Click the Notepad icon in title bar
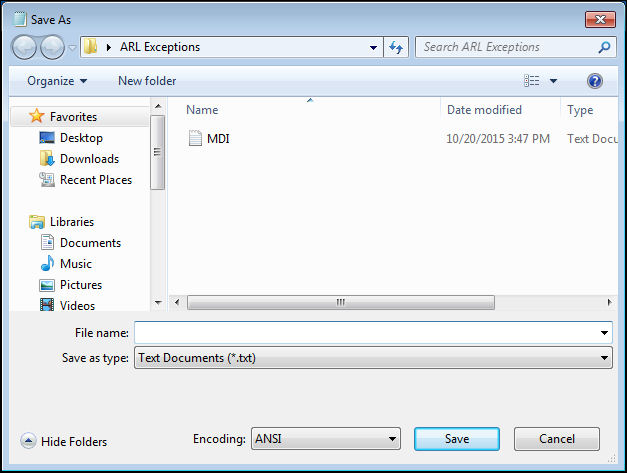This screenshot has width=627, height=473. point(19,19)
